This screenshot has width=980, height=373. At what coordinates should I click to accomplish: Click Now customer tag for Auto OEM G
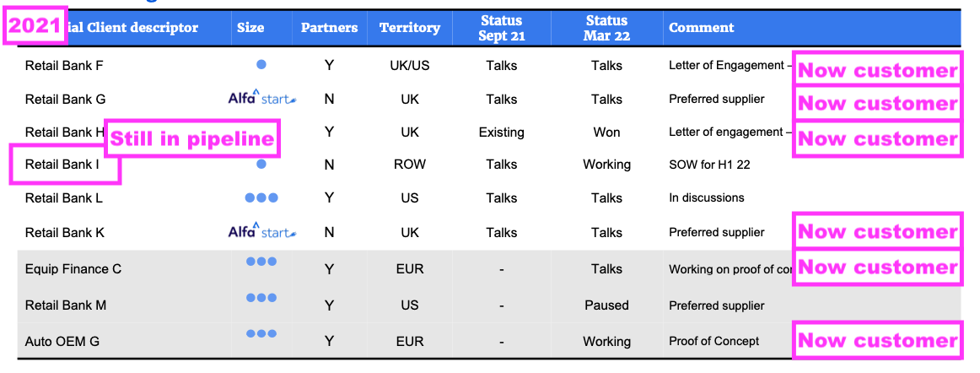[877, 340]
